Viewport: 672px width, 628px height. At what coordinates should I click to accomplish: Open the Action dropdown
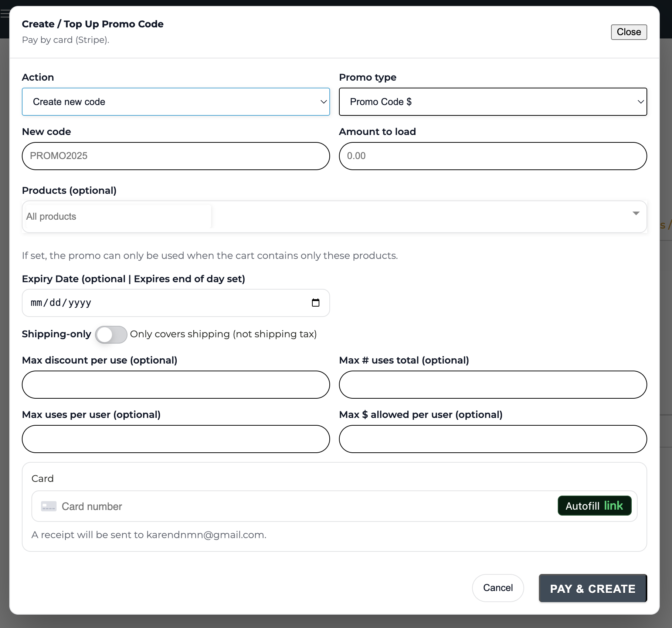click(x=176, y=102)
